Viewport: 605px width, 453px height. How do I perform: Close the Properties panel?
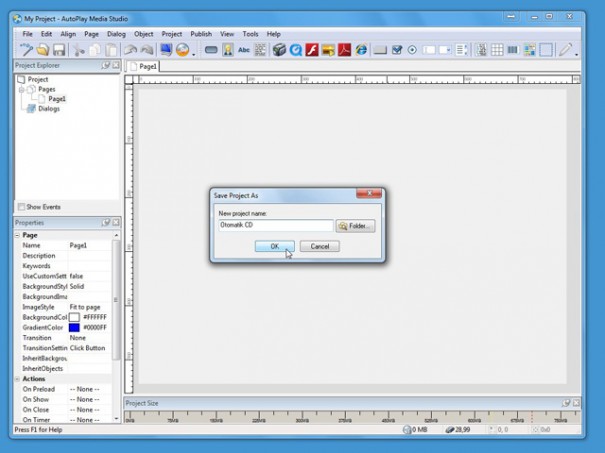coord(116,223)
